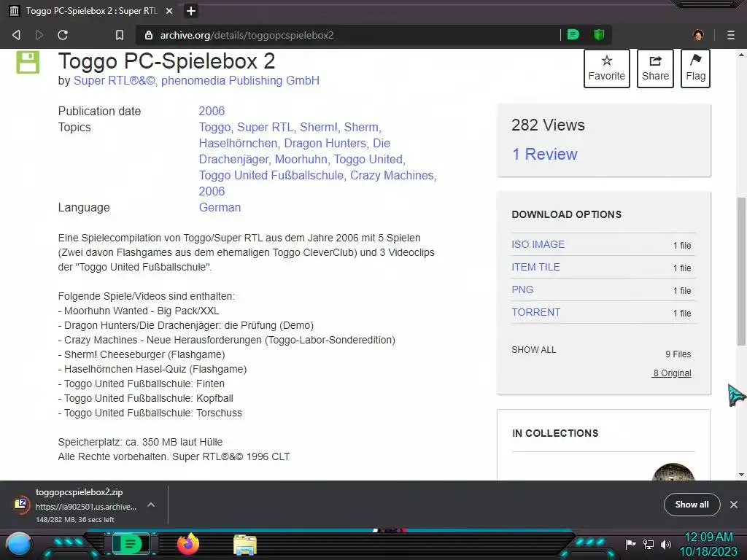Click the green browser icon in taskbar
Image resolution: width=747 pixels, height=560 pixels.
click(130, 544)
